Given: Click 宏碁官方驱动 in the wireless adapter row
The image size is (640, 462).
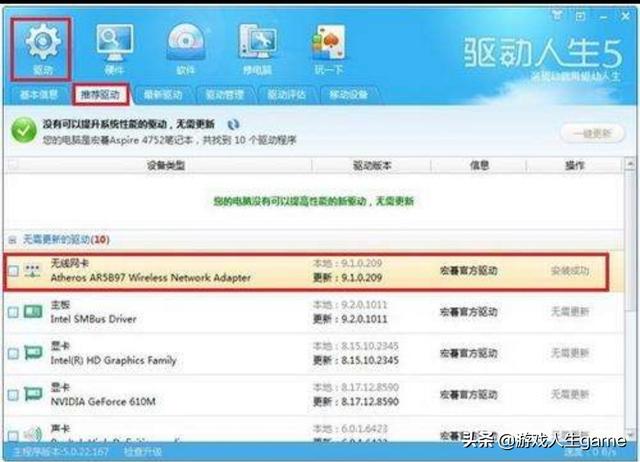Looking at the screenshot, I should (x=469, y=271).
